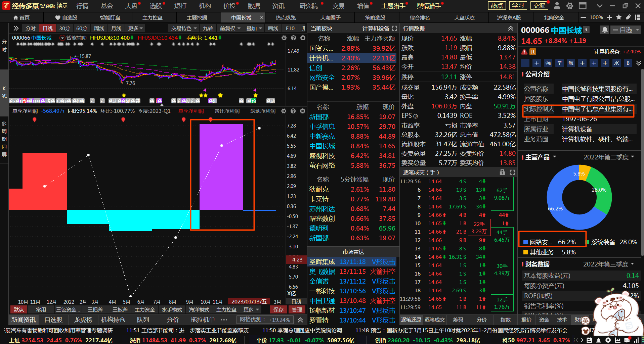644x344 pixels.
Task: Click the 热点 button
Action: [497, 6]
